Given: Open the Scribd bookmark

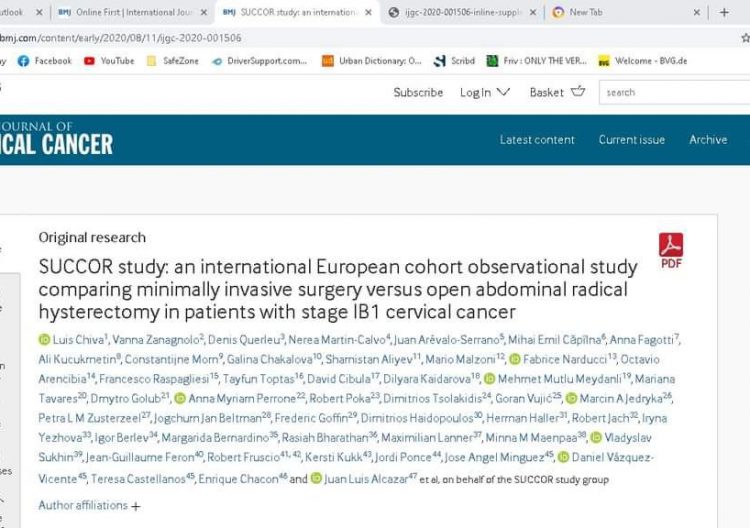Looking at the screenshot, I should [455, 61].
